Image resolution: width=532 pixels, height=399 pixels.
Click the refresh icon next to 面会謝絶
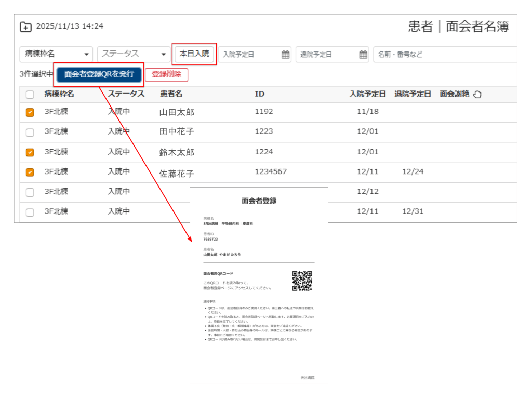[x=477, y=95]
